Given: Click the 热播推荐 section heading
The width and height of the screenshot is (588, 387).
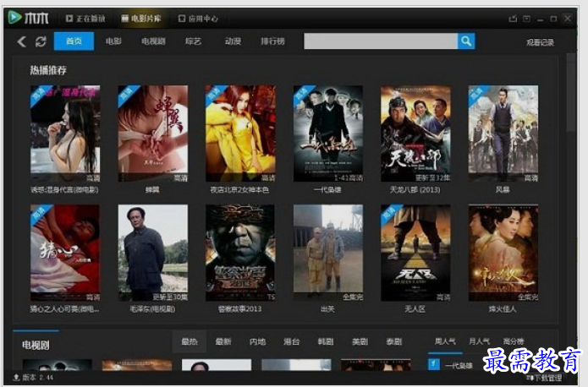Looking at the screenshot, I should (48, 70).
